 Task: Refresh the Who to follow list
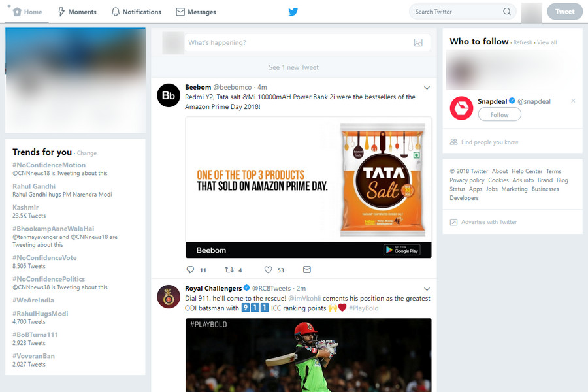point(523,42)
